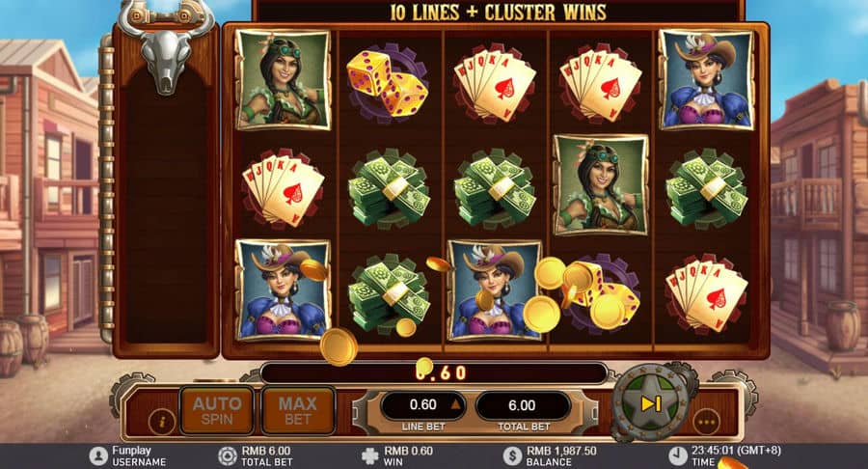Expand the line bet arrow selector
Image resolution: width=868 pixels, height=469 pixels.
[455, 404]
